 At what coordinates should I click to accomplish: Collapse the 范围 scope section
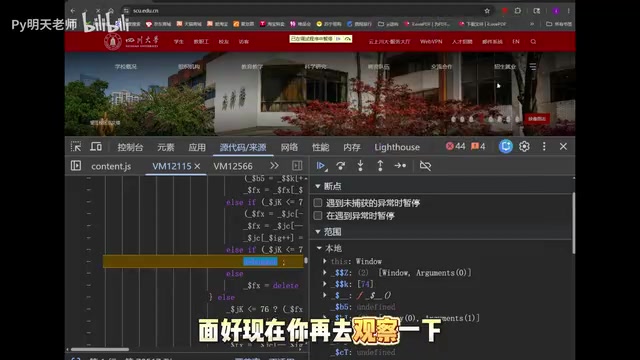tap(318, 232)
